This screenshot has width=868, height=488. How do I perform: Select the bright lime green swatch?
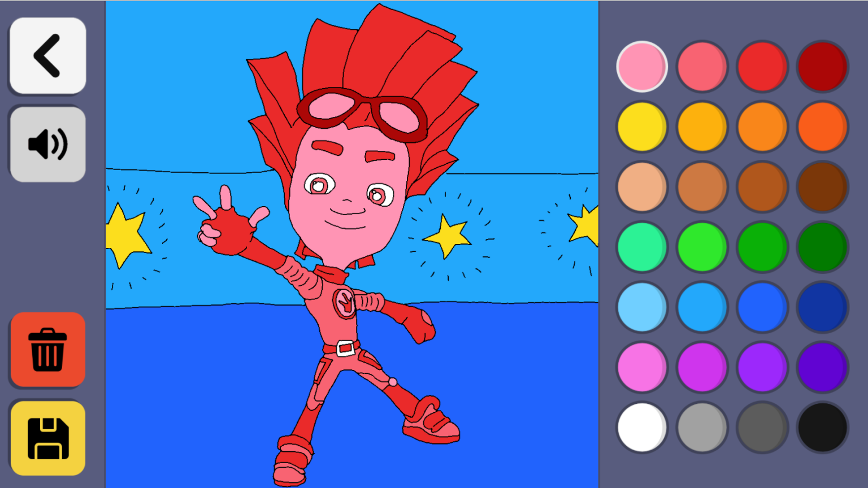pos(702,247)
